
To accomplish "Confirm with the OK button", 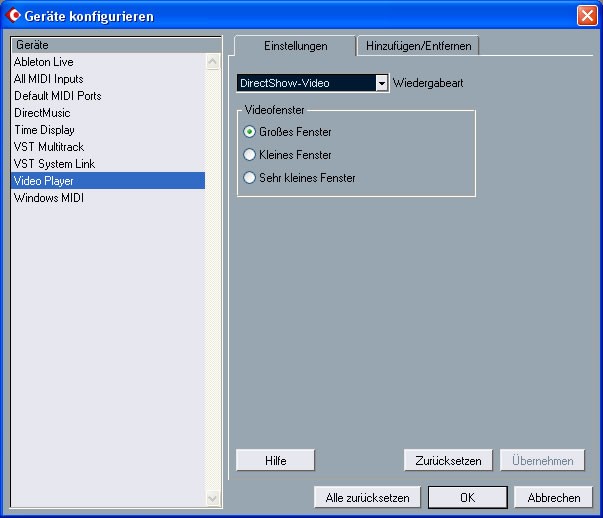I will click(x=468, y=498).
